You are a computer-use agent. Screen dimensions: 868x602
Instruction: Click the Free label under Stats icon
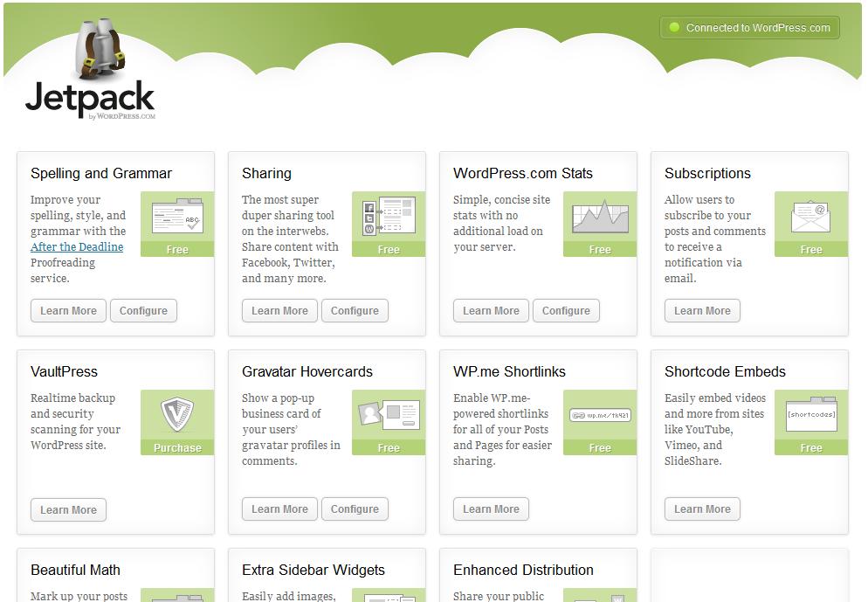point(600,249)
